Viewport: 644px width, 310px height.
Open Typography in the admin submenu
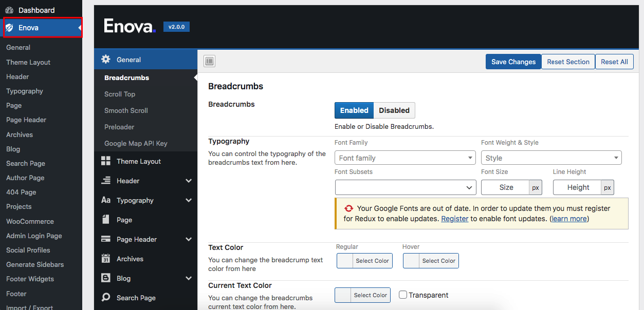tap(25, 91)
